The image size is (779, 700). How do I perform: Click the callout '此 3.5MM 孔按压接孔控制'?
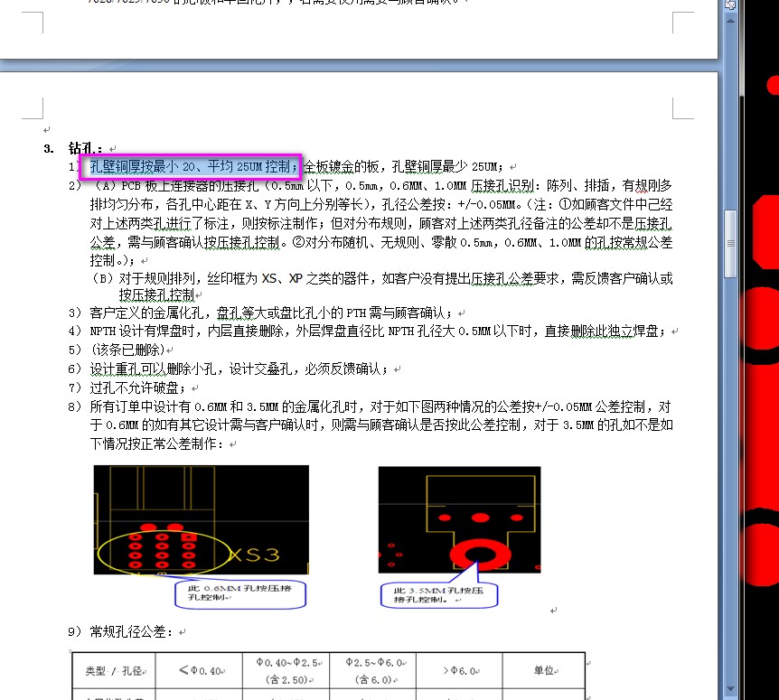click(x=438, y=594)
